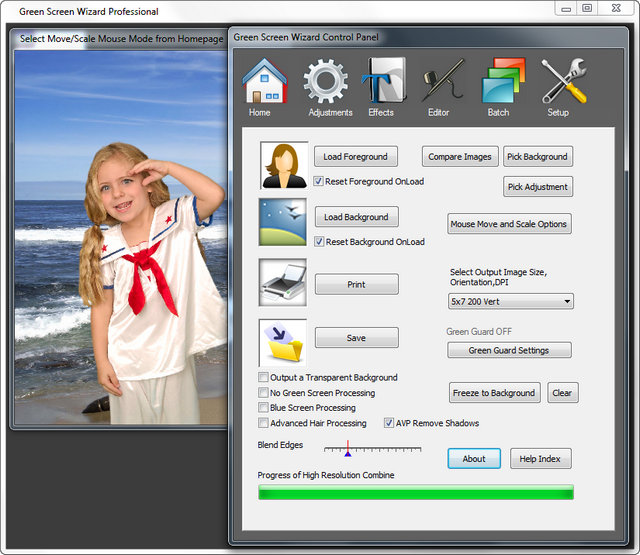Open Mouse Move and Scale Options
640x555 pixels.
click(510, 224)
